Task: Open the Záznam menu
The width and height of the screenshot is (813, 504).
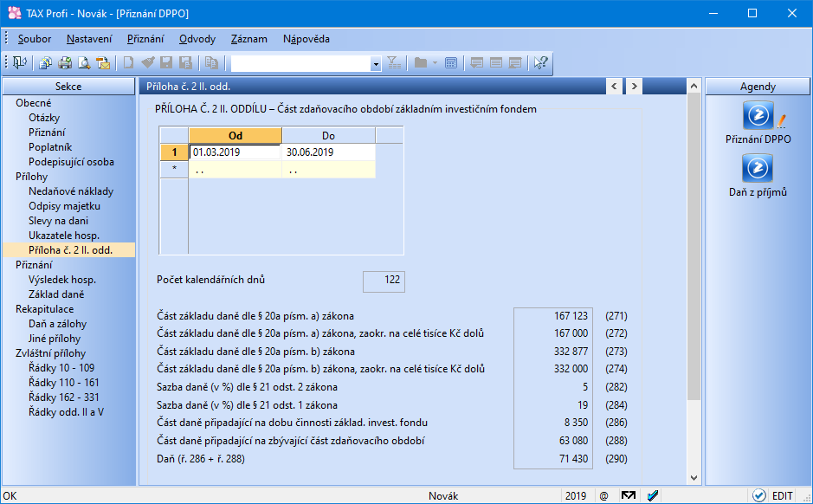Action: click(x=249, y=39)
